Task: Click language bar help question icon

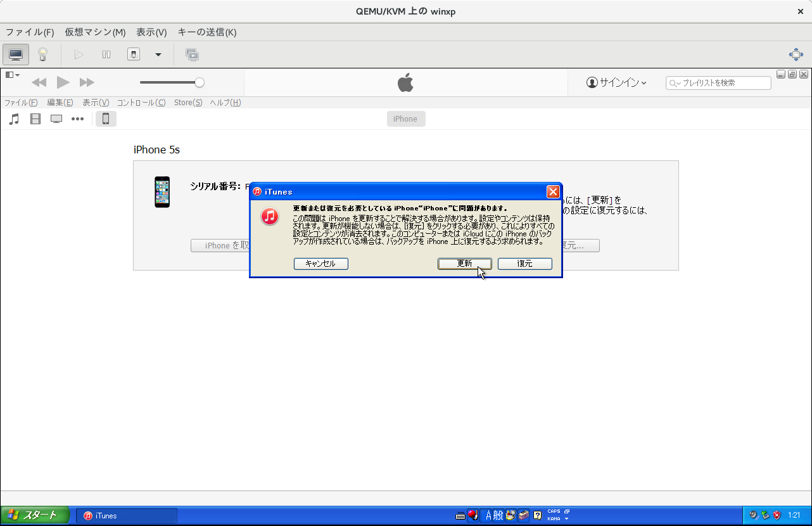Action: (538, 516)
